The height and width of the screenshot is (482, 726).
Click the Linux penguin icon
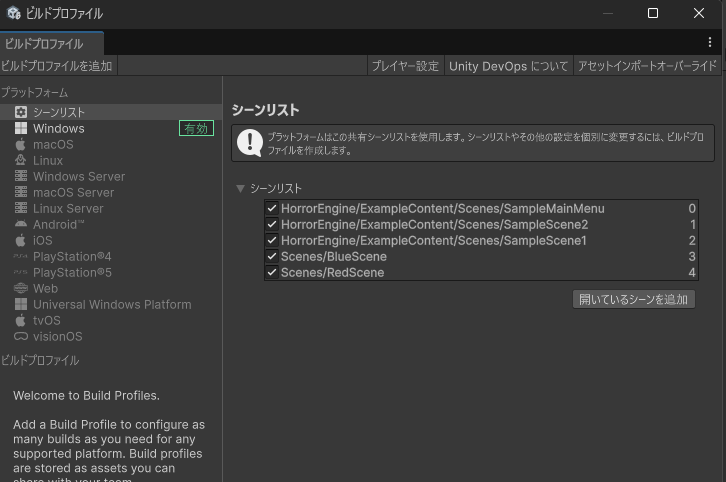click(x=21, y=160)
